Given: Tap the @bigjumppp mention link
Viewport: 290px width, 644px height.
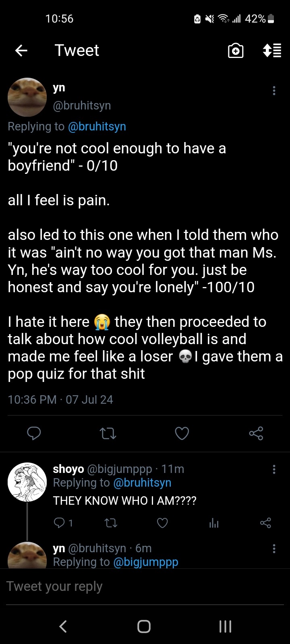Looking at the screenshot, I should point(146,562).
